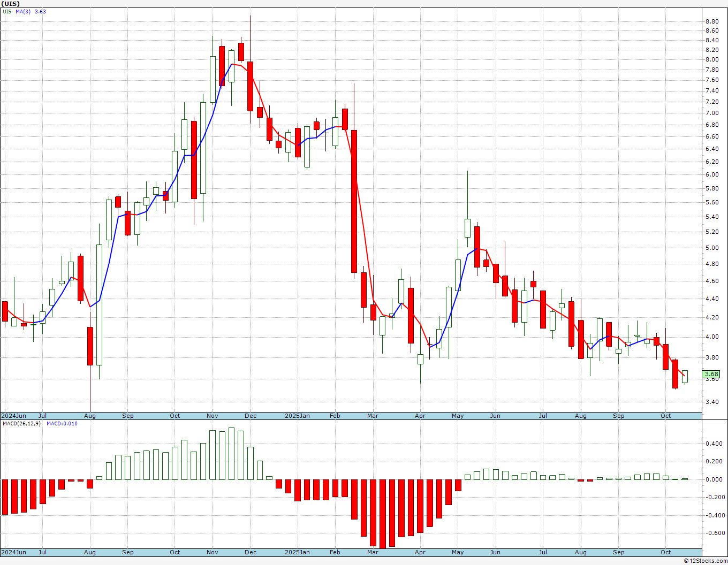The height and width of the screenshot is (565, 728).
Task: Click the moving average value "3.63"
Action: [40, 11]
